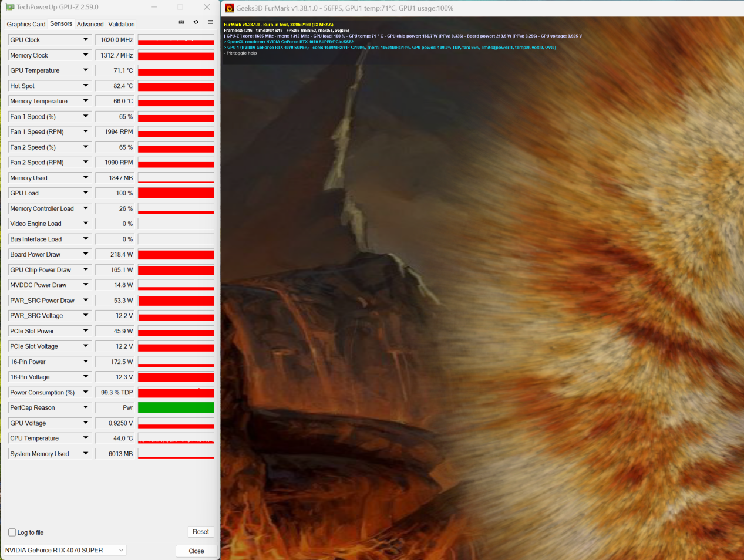The image size is (744, 560).
Task: Open 16-Pin Voltage dropdown arrow
Action: tap(86, 377)
